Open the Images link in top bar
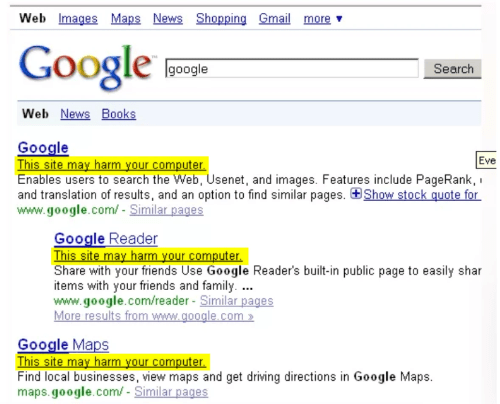 [x=78, y=18]
